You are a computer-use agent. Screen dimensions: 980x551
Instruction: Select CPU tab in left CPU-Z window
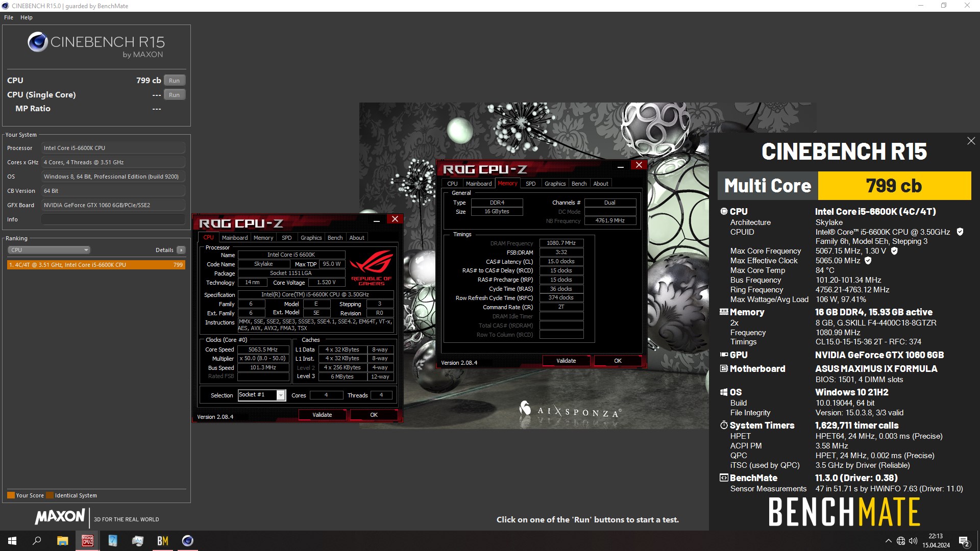209,238
